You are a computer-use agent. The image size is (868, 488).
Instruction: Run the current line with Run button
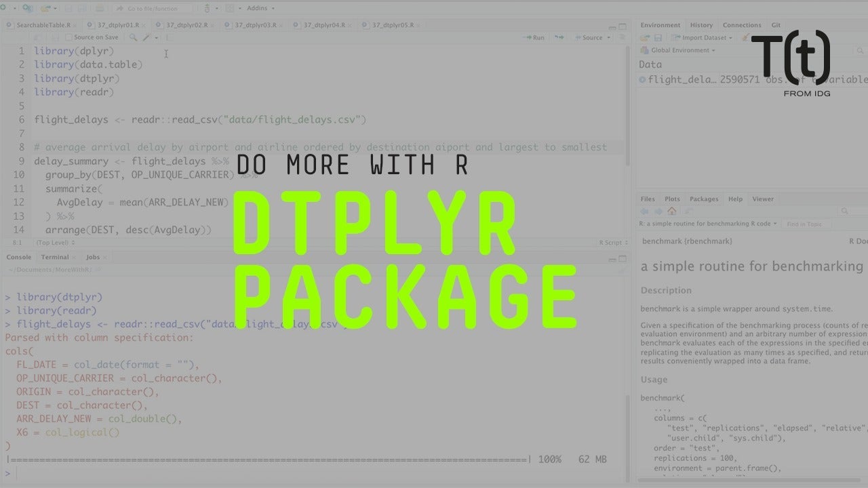coord(534,38)
